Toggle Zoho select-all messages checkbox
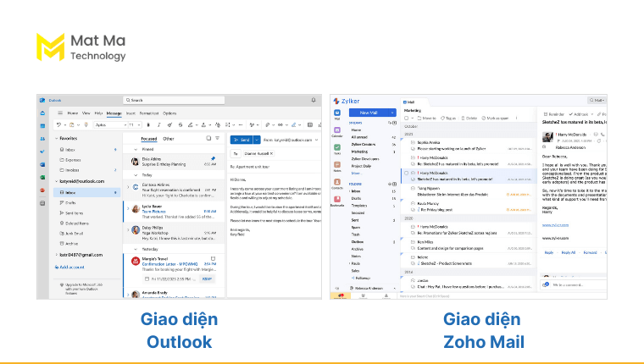Screen dimensions: 644x364 tap(406, 119)
